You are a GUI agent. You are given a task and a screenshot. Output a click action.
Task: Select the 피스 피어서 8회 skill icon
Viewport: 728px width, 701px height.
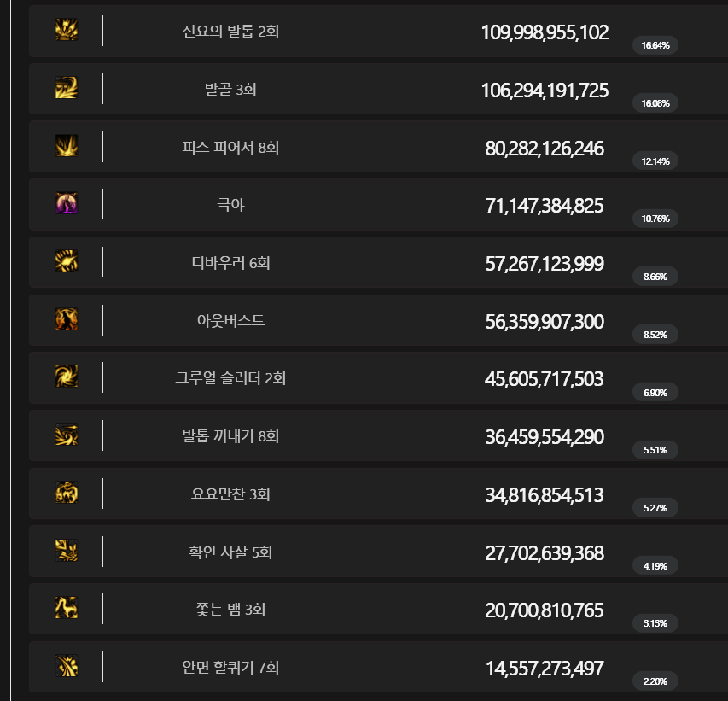[x=67, y=146]
